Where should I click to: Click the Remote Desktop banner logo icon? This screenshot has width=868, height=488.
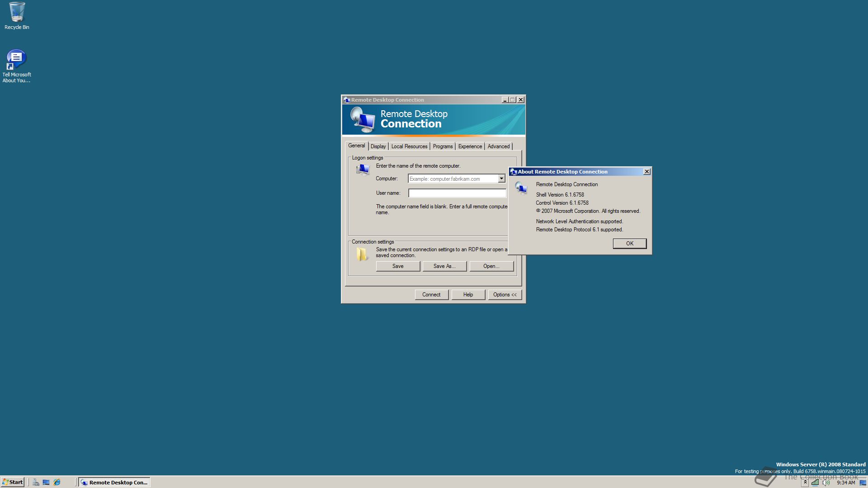[x=363, y=120]
